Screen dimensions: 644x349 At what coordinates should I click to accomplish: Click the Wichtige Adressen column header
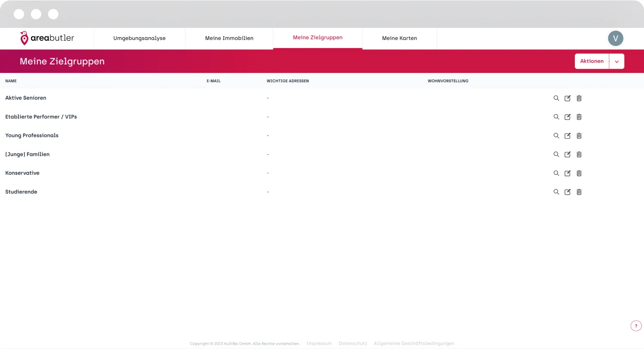(288, 81)
